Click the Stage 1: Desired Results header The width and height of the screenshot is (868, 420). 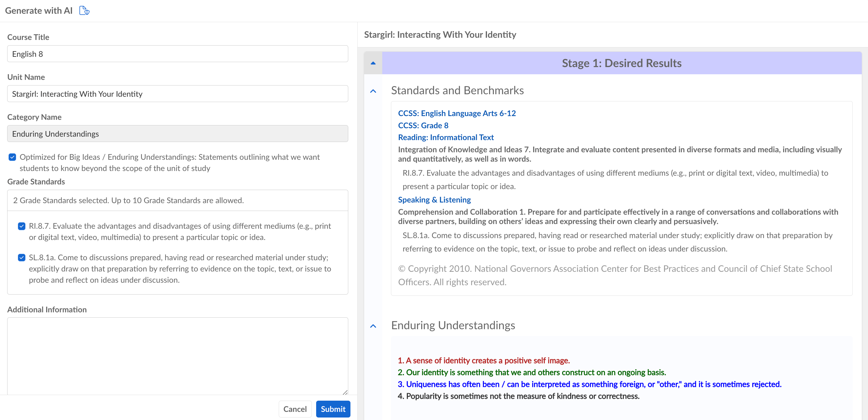[621, 63]
